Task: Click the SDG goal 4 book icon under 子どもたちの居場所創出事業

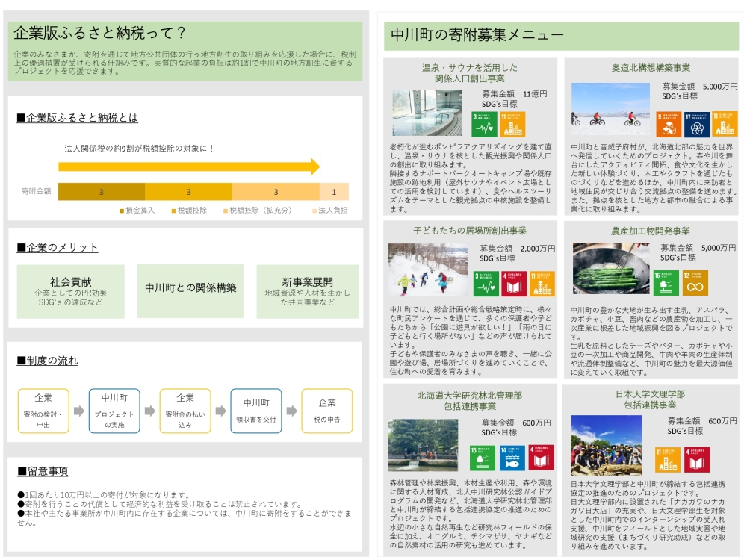Action: tap(514, 282)
